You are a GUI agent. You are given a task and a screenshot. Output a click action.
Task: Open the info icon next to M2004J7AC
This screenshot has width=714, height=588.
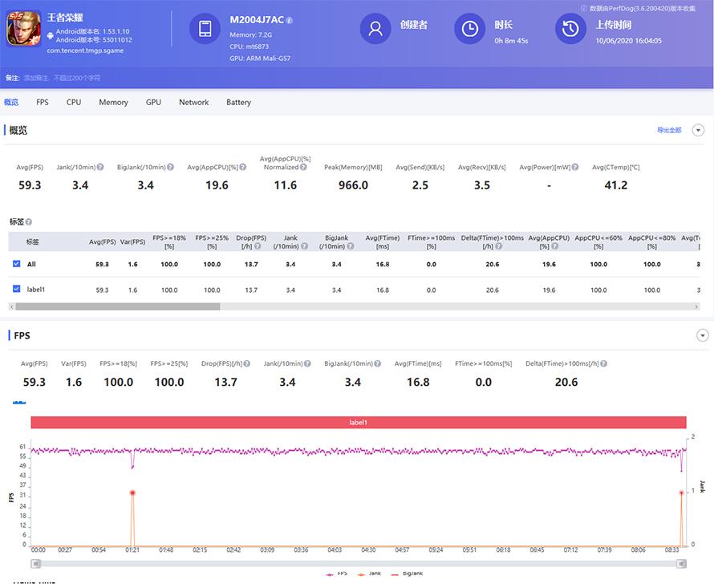pos(290,21)
